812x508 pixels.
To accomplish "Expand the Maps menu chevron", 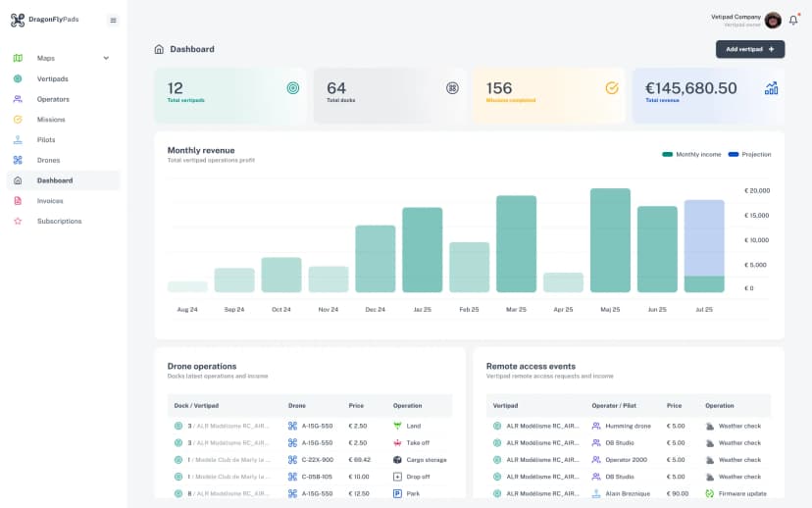I will click(x=106, y=58).
